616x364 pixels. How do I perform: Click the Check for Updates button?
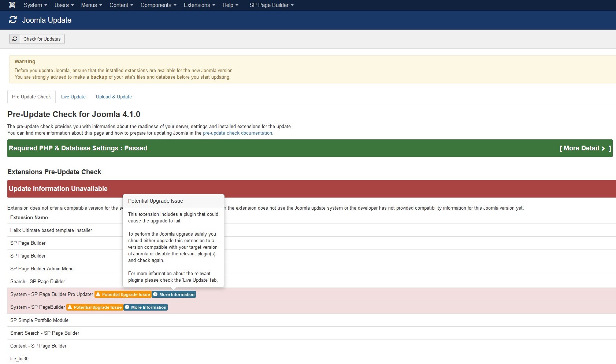click(37, 39)
